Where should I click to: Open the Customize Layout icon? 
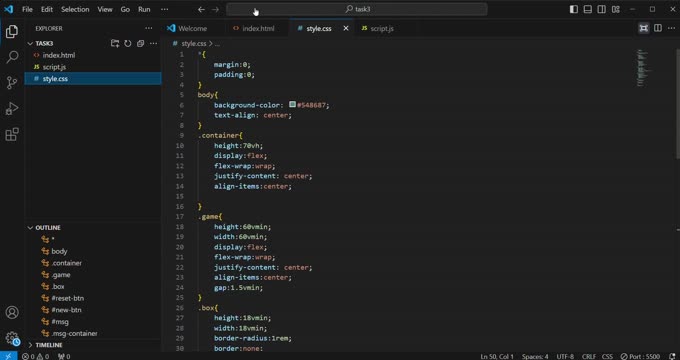coord(616,9)
